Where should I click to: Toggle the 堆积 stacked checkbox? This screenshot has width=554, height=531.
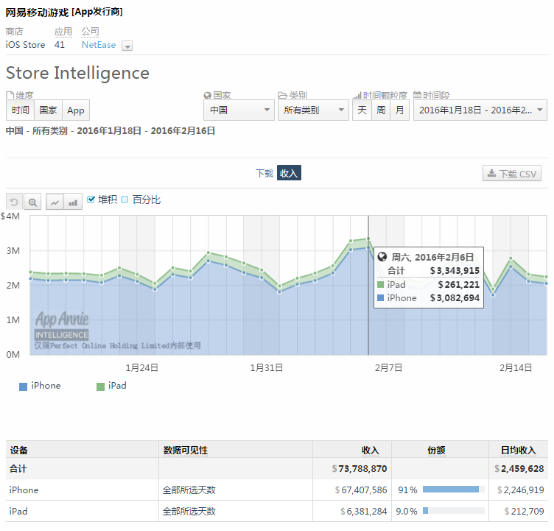coord(91,199)
